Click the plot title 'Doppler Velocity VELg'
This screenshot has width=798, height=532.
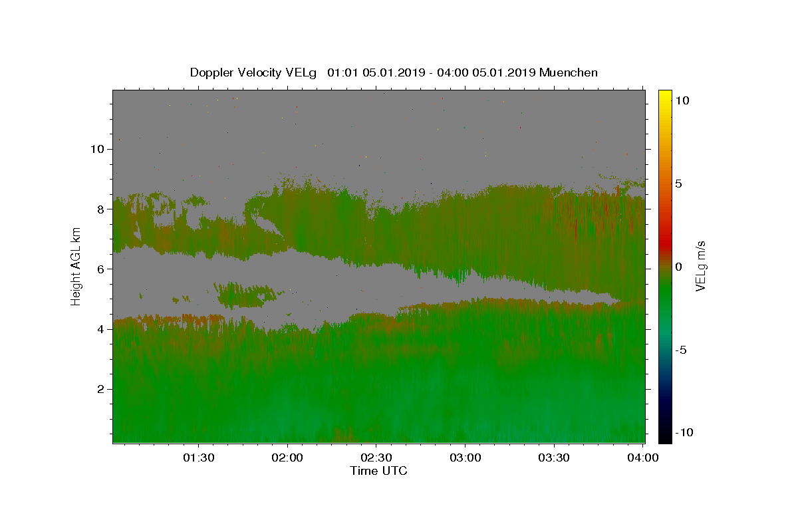pyautogui.click(x=254, y=72)
